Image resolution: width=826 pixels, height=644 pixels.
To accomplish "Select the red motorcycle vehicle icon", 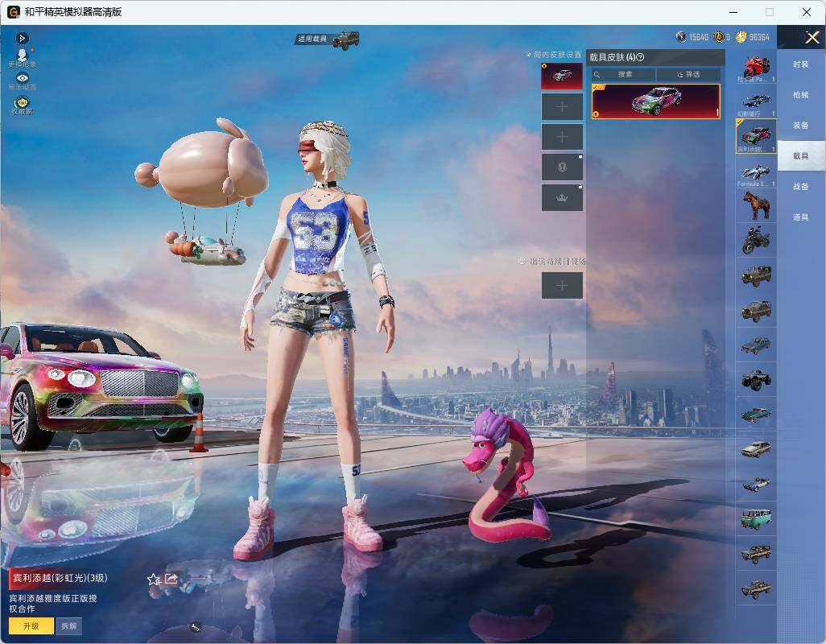I will [756, 68].
